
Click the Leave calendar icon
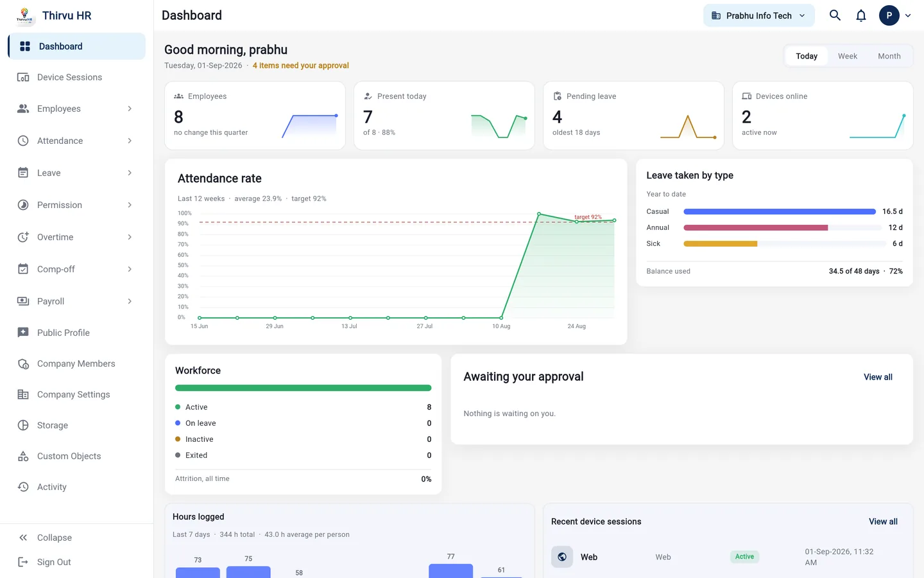click(x=23, y=173)
